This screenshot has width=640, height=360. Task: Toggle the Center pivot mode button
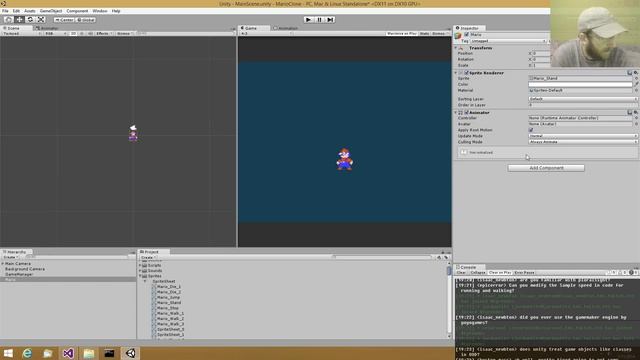point(64,20)
